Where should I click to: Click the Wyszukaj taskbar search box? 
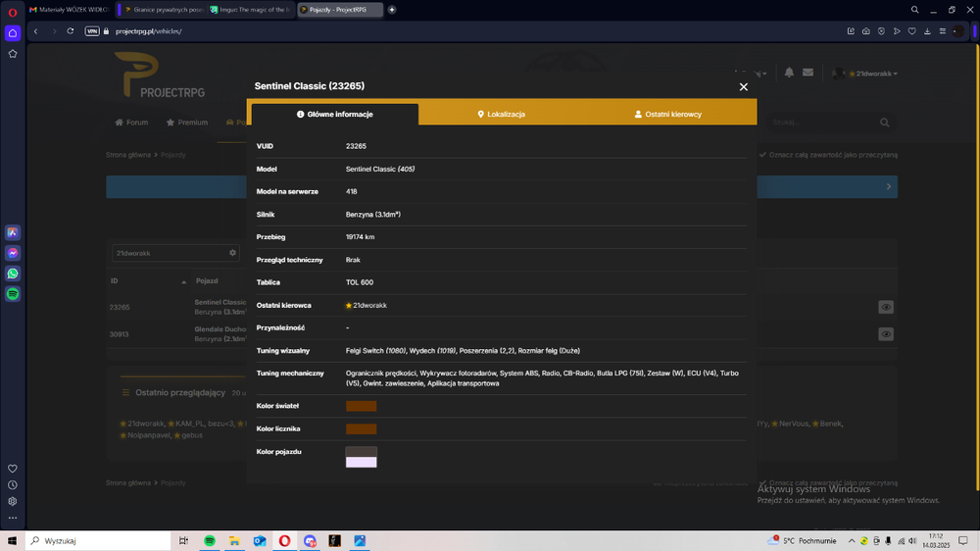point(98,541)
